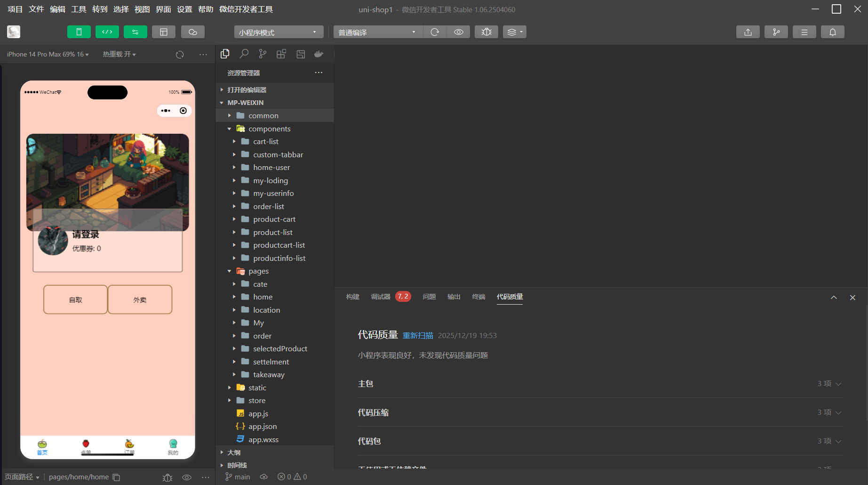Switch to the output tab
The height and width of the screenshot is (485, 868).
click(454, 297)
